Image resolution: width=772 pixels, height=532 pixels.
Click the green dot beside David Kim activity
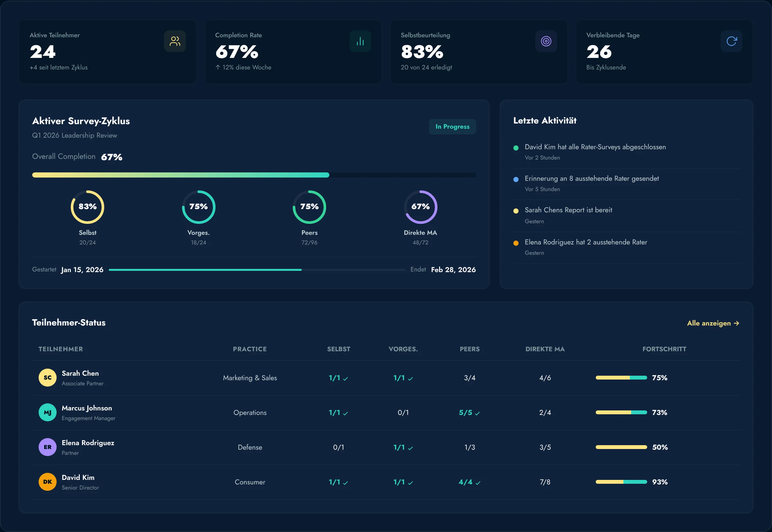(x=516, y=148)
